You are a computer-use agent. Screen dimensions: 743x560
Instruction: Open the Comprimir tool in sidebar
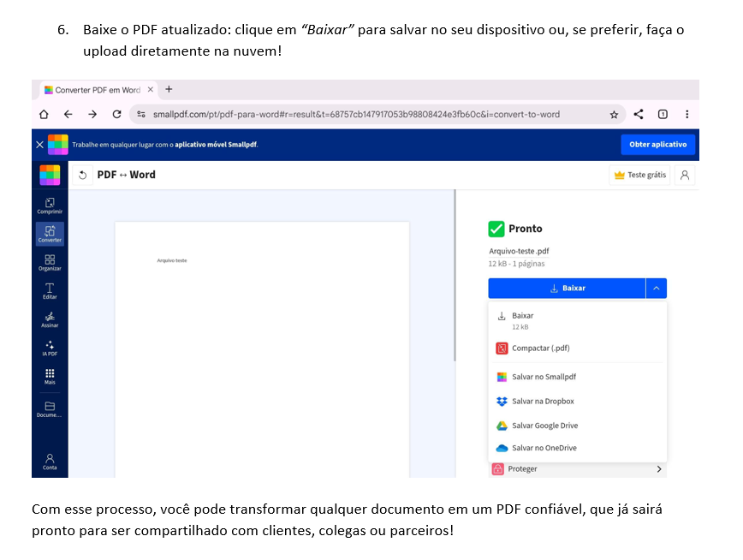(x=50, y=205)
